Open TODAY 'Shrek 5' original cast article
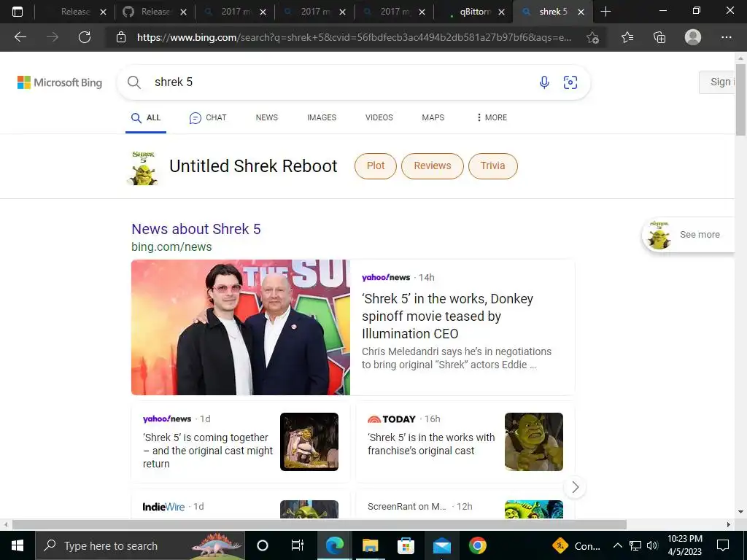The image size is (747, 560). click(430, 444)
